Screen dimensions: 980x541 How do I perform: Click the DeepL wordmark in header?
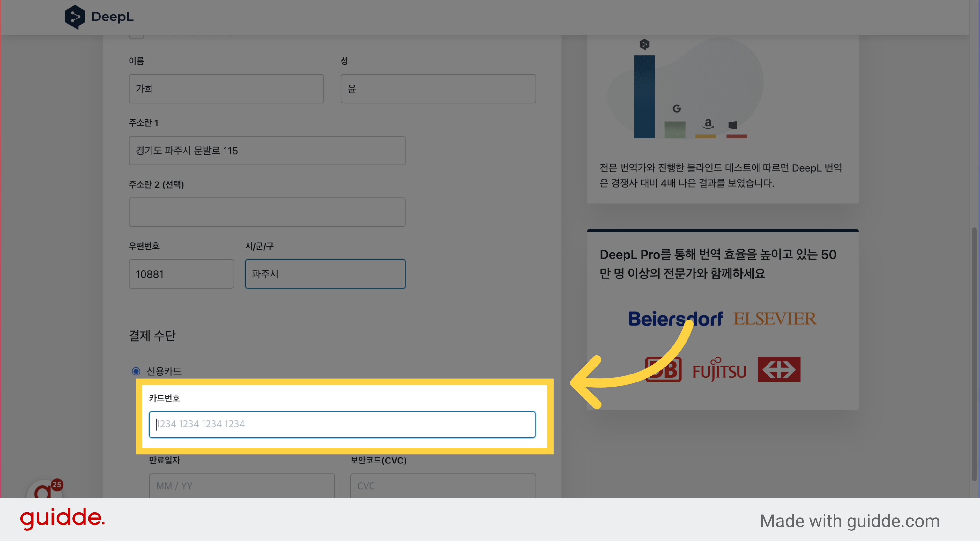click(x=112, y=17)
